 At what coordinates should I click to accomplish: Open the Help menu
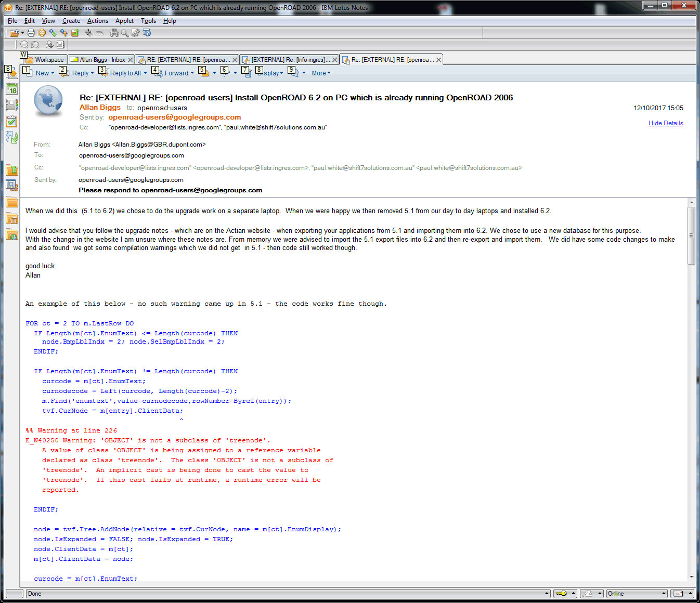[170, 21]
